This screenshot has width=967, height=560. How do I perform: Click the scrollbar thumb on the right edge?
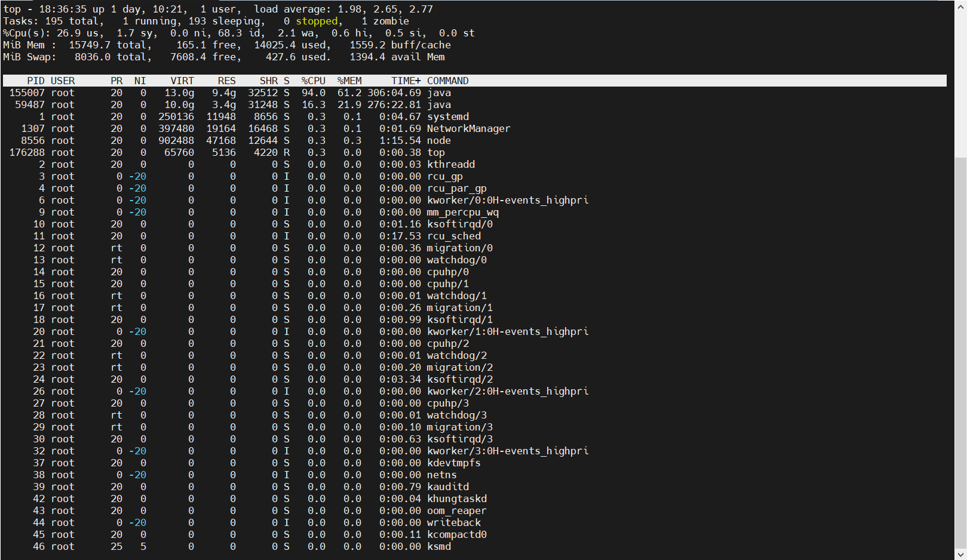pyautogui.click(x=960, y=352)
